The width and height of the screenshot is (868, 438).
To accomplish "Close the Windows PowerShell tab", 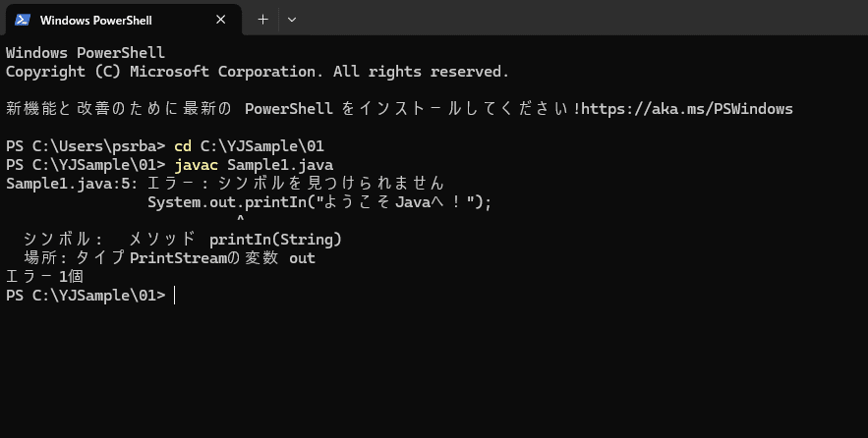I will [220, 20].
